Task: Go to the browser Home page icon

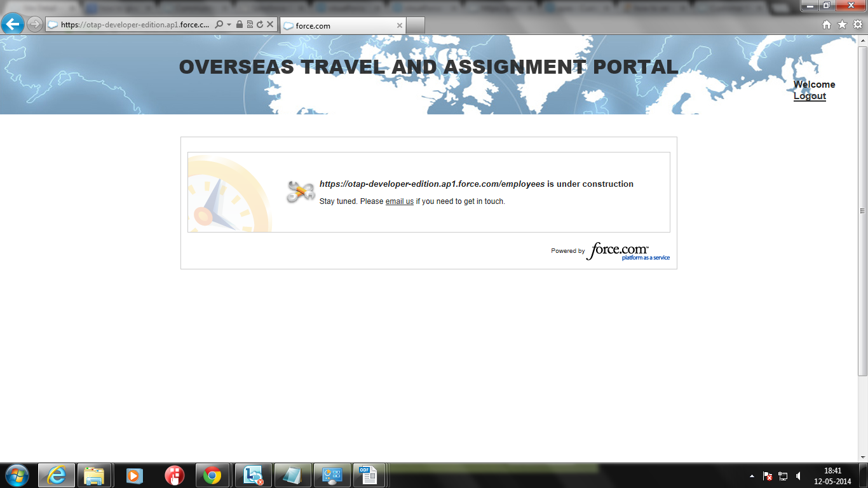Action: [827, 25]
